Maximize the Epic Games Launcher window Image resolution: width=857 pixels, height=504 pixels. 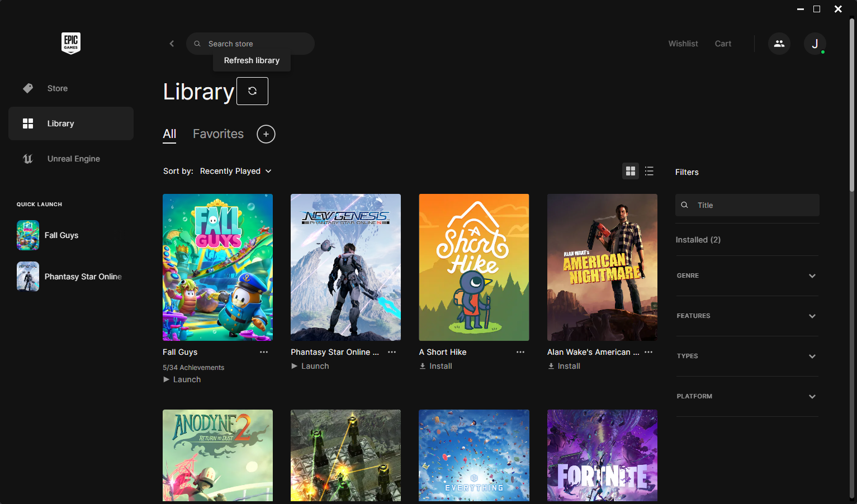click(x=817, y=9)
